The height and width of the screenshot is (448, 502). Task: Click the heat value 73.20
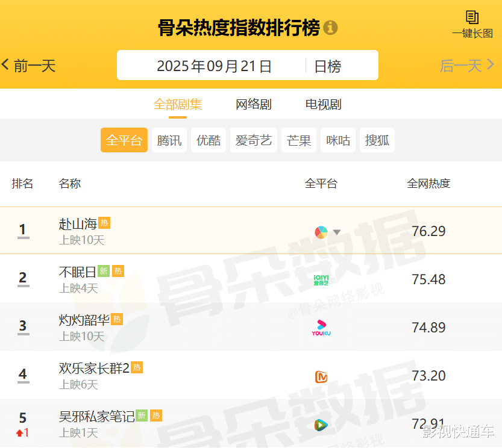pyautogui.click(x=428, y=376)
